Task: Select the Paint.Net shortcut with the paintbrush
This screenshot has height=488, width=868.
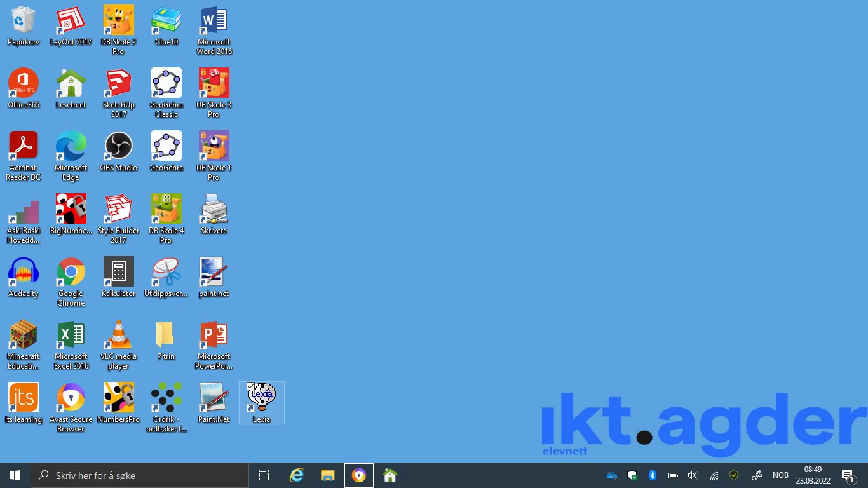Action: (x=214, y=403)
